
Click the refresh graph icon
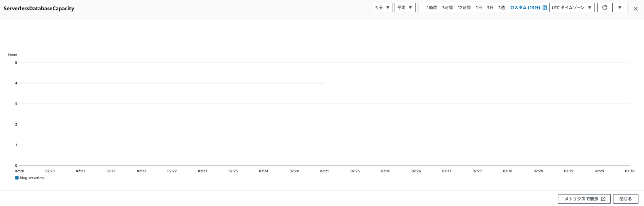[x=604, y=8]
